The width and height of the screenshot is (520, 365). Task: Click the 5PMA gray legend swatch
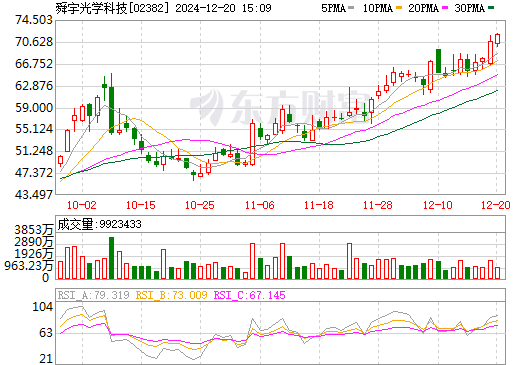pos(351,8)
